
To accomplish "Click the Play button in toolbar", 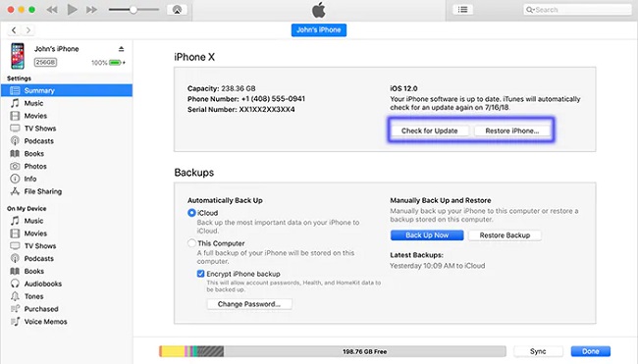I will 72,10.
